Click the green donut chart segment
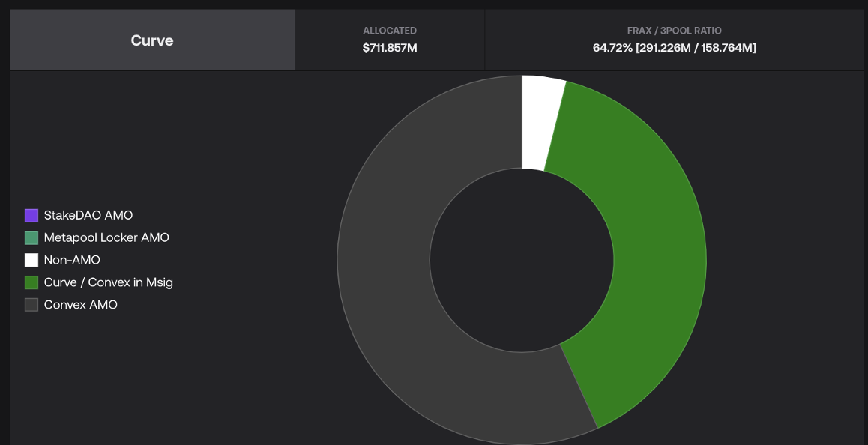The width and height of the screenshot is (868, 445). tap(645, 255)
